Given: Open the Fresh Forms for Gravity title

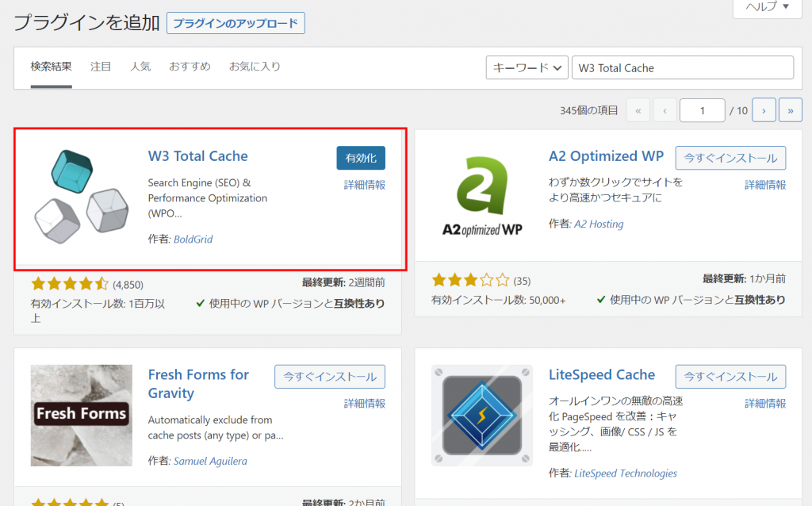Looking at the screenshot, I should 198,384.
